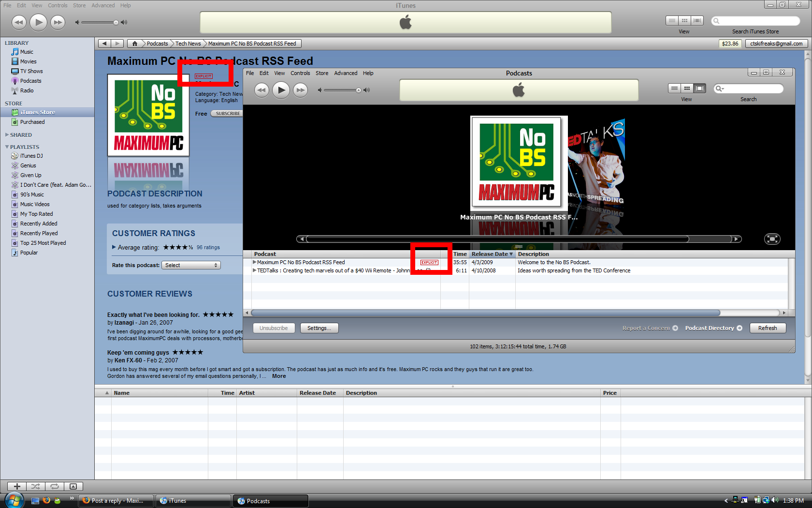Click Search iTunes Store field
Image resolution: width=812 pixels, height=508 pixels.
tap(755, 21)
